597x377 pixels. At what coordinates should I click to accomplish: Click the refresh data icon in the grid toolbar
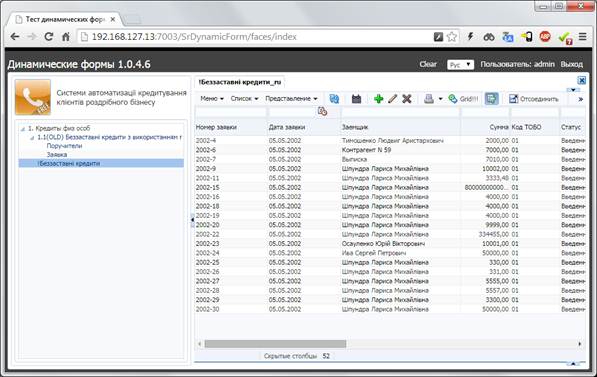(x=334, y=99)
